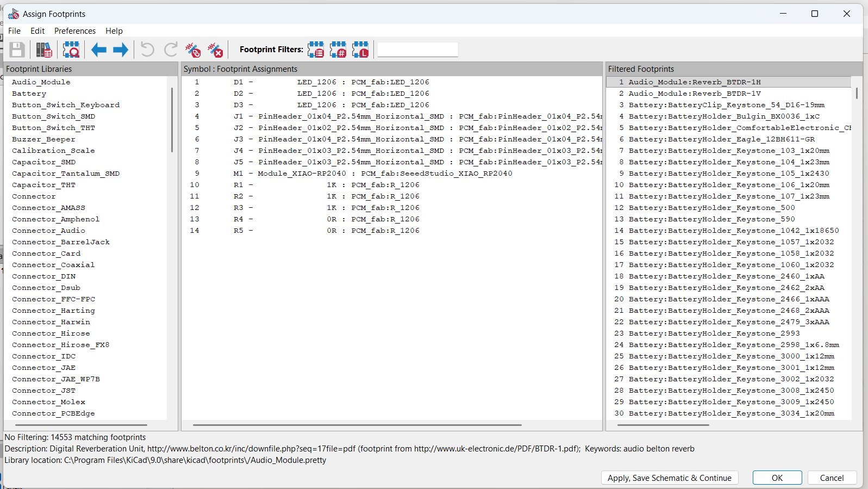The height and width of the screenshot is (489, 868).
Task: Select symbol row D3 LED_1206
Action: click(392, 105)
